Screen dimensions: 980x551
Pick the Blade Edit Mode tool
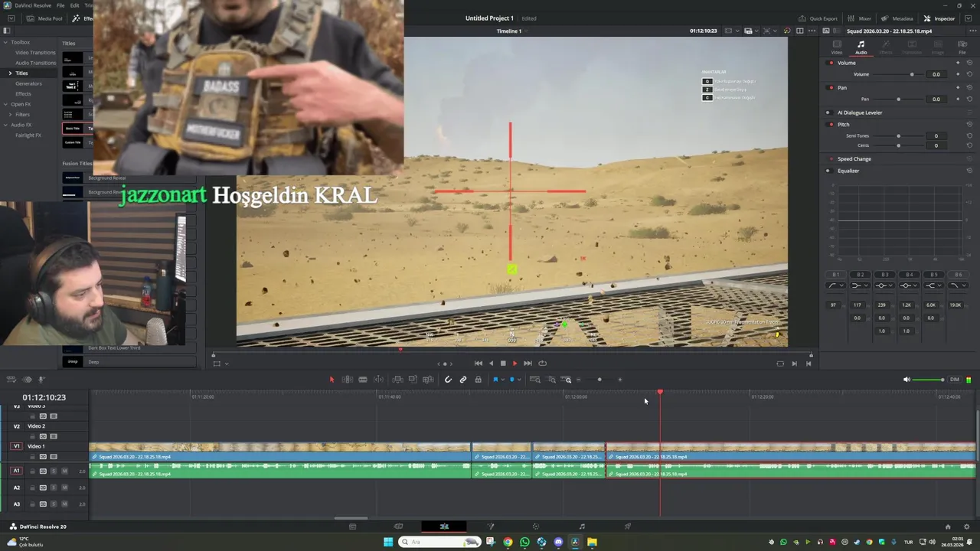pyautogui.click(x=378, y=380)
